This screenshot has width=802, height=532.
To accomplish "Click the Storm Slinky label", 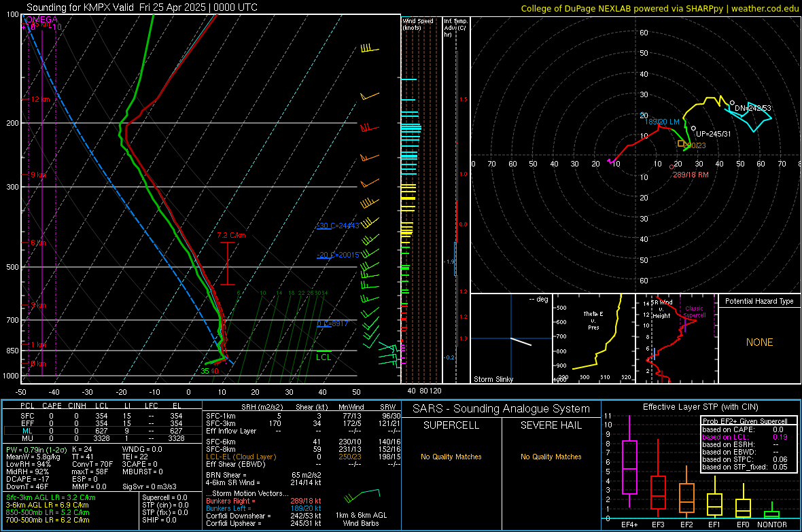I will pyautogui.click(x=493, y=379).
